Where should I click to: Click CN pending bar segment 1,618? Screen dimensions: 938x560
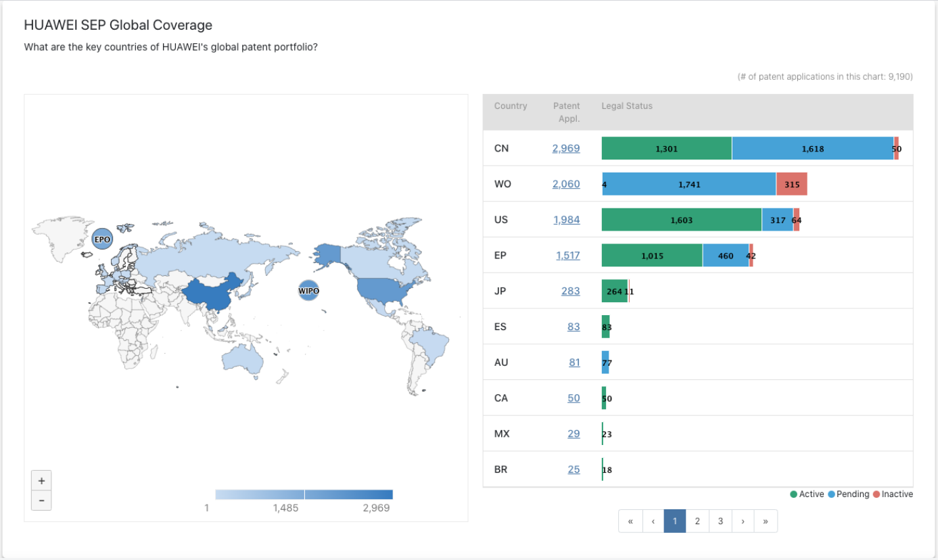[x=813, y=149]
